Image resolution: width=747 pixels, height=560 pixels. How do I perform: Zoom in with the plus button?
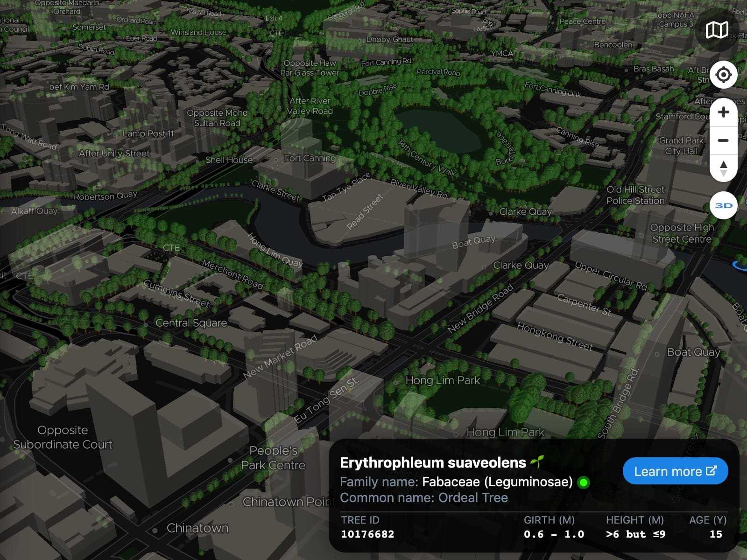(x=723, y=112)
